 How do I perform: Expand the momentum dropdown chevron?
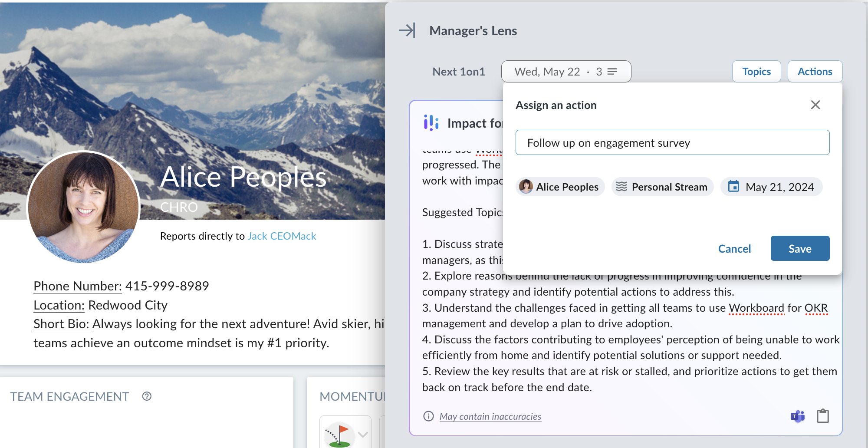pyautogui.click(x=363, y=434)
